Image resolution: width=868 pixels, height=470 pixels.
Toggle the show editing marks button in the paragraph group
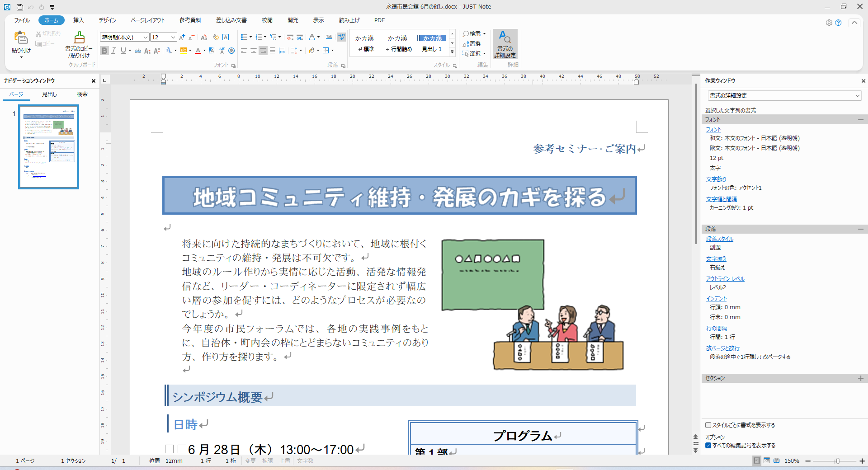[x=341, y=37]
